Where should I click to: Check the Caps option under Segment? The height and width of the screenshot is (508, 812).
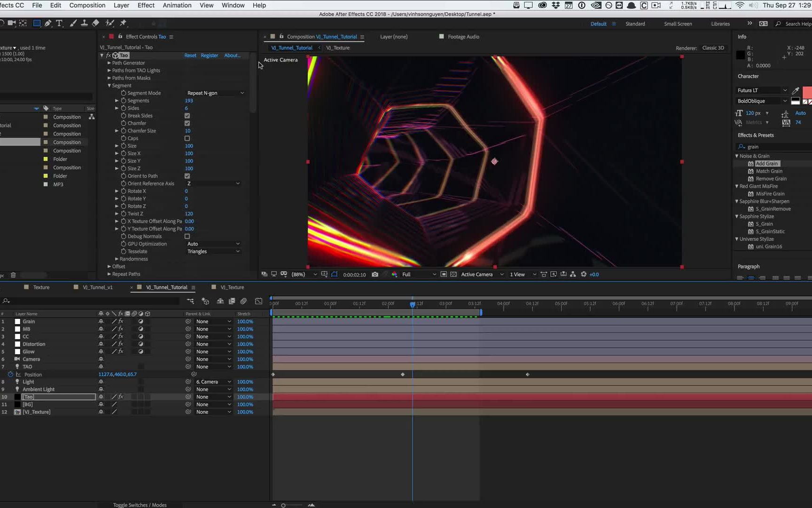[x=187, y=138]
